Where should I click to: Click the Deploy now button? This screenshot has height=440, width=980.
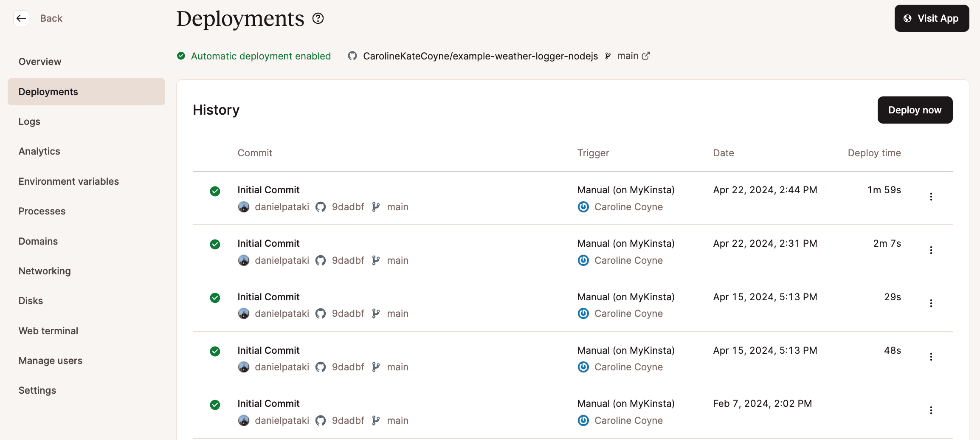[915, 110]
